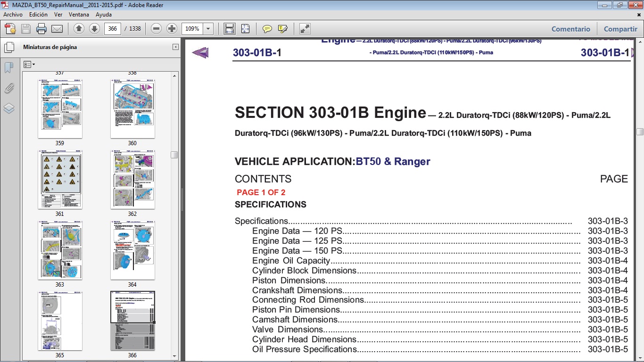Click the page number input field
Screen dimensions: 644x362
112,29
